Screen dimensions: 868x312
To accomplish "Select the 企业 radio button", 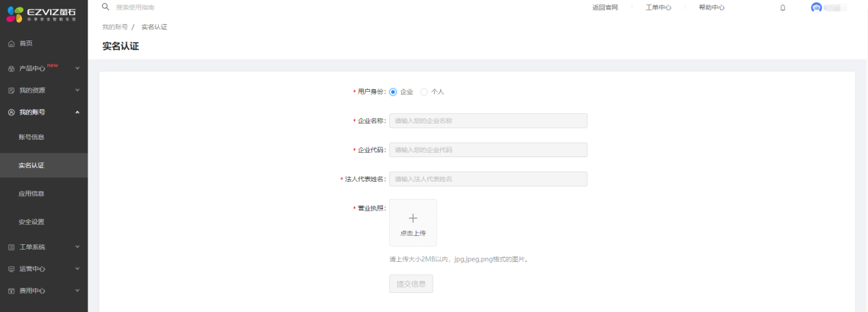I will click(x=393, y=92).
